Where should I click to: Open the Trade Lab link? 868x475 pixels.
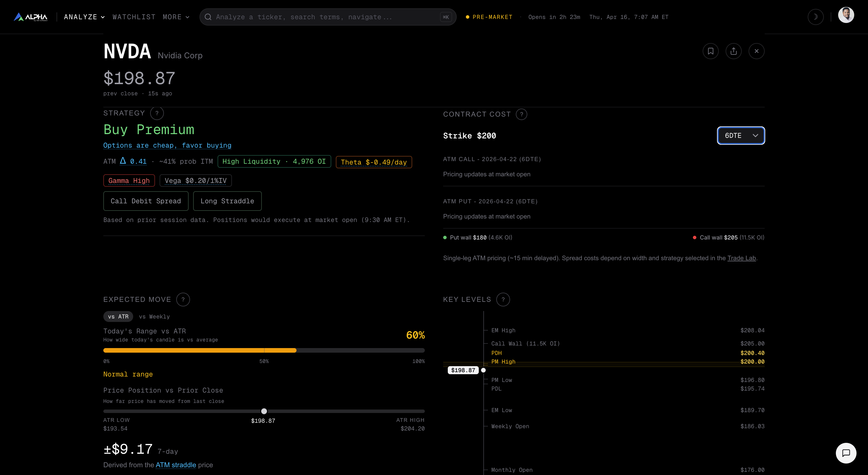pyautogui.click(x=741, y=258)
